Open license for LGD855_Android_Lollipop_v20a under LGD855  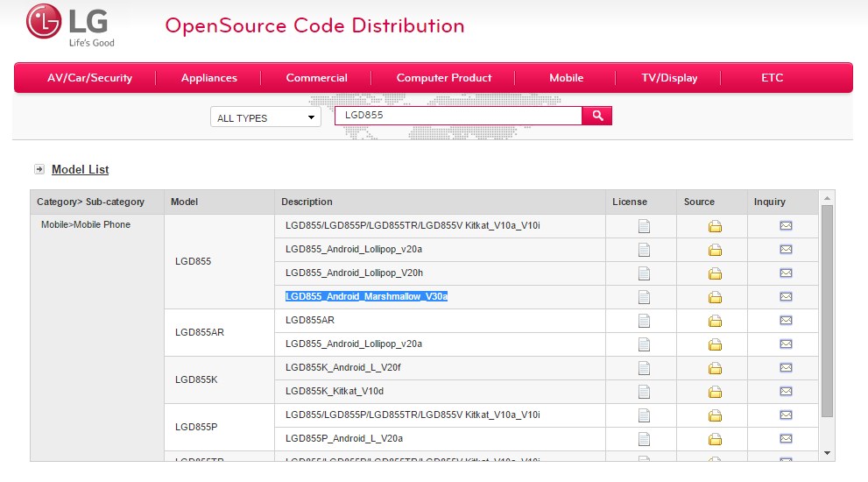[644, 250]
